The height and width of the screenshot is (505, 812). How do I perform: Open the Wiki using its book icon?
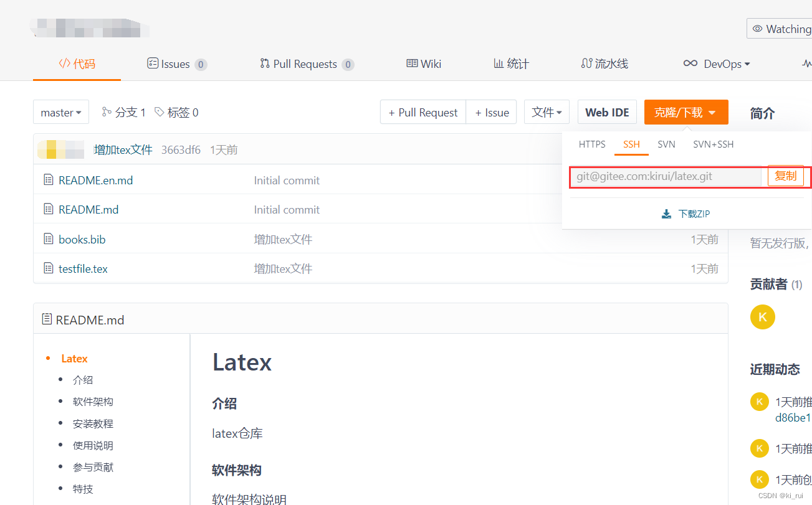pyautogui.click(x=411, y=64)
